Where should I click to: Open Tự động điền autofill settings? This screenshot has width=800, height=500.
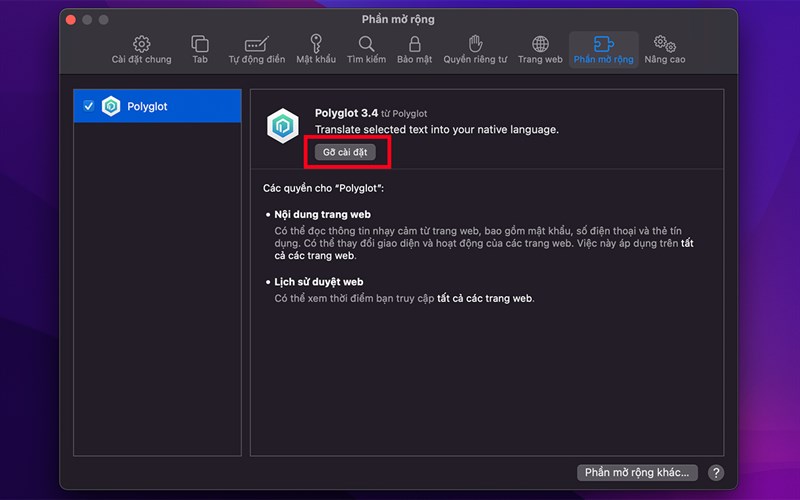click(257, 44)
